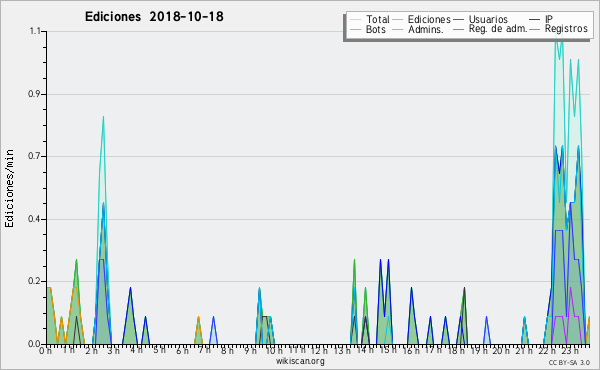The width and height of the screenshot is (600, 370).
Task: Click the chart title Ediciones 2018-10-18
Action: click(x=154, y=17)
